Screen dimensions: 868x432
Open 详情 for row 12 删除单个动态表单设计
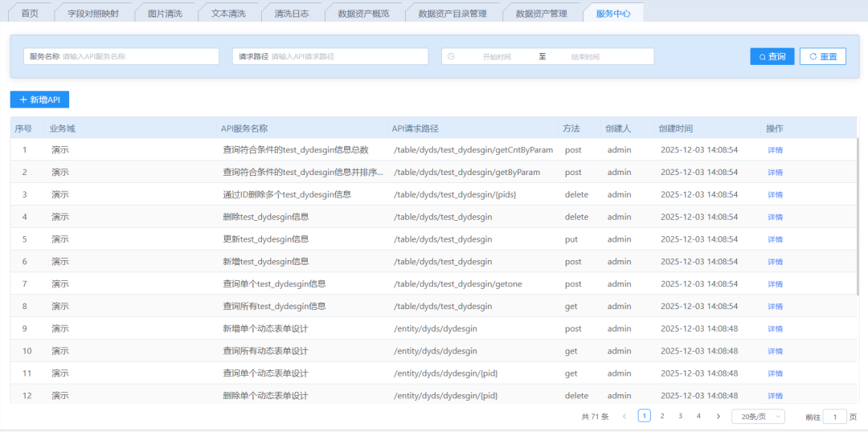point(775,396)
